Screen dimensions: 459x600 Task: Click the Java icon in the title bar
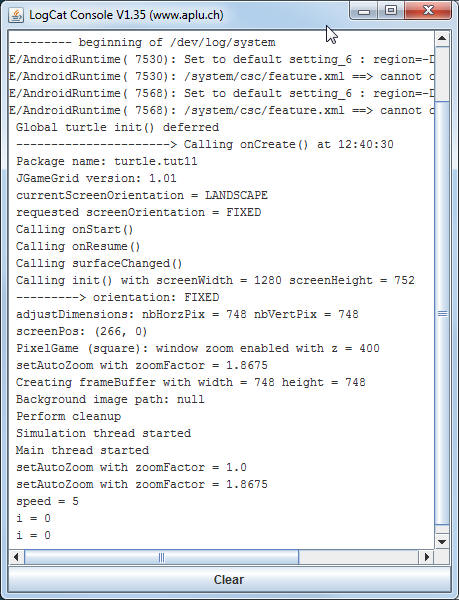[x=16, y=15]
